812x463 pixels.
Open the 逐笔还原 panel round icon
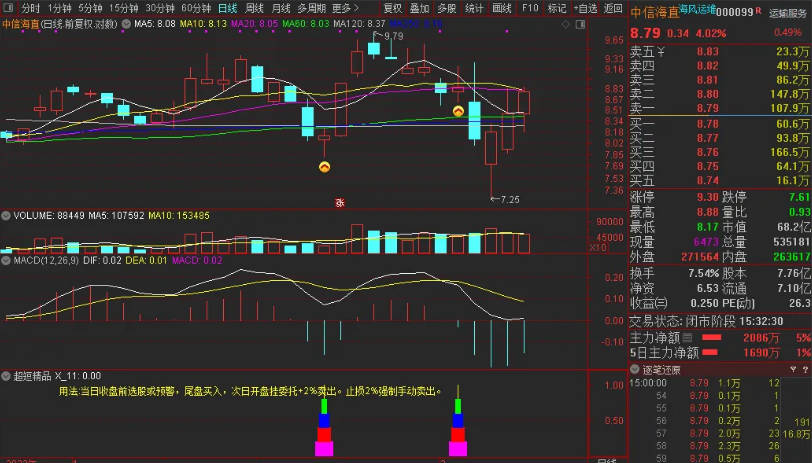pyautogui.click(x=635, y=369)
